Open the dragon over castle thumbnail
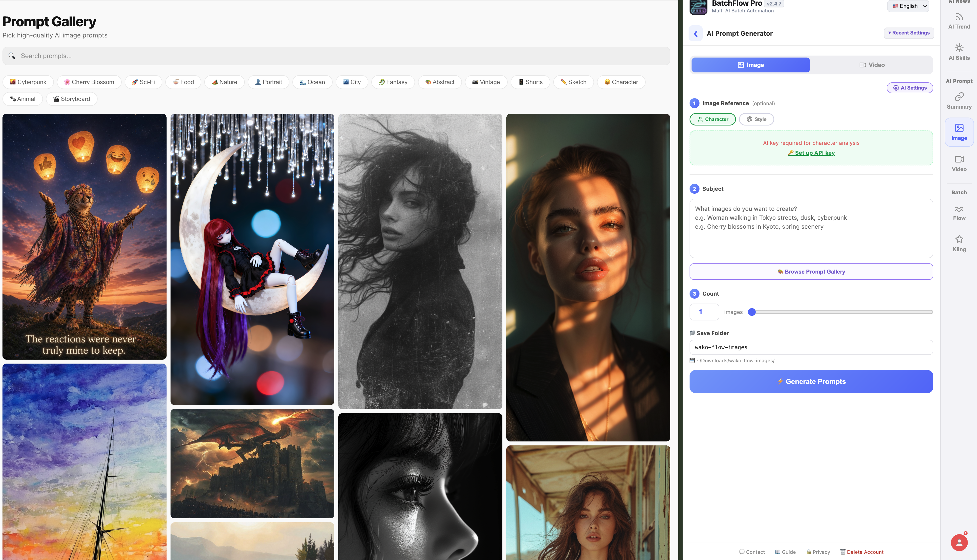 point(252,464)
